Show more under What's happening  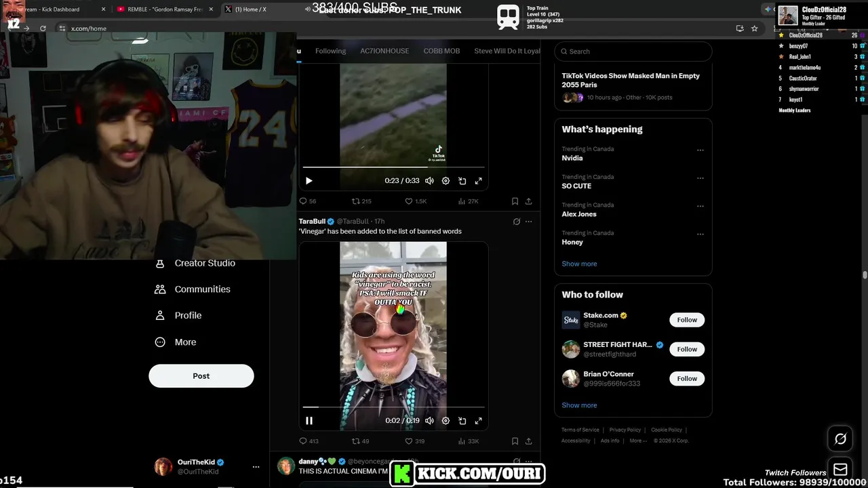tap(579, 264)
